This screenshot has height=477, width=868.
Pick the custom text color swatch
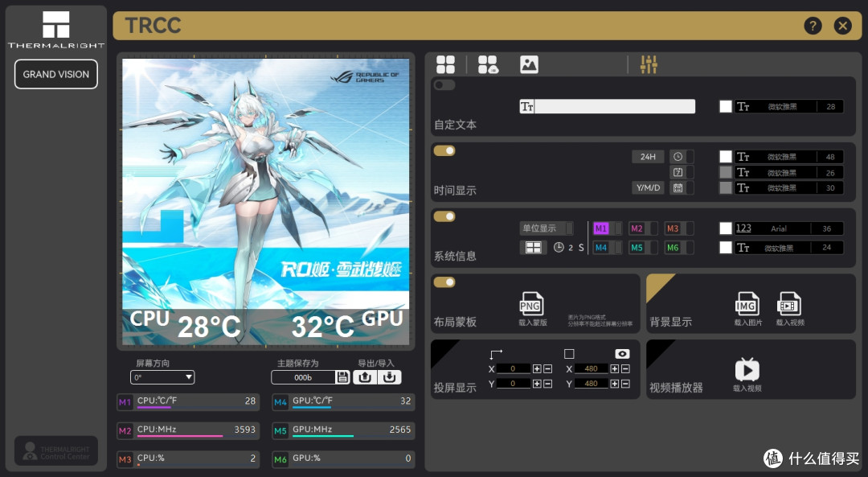[726, 106]
